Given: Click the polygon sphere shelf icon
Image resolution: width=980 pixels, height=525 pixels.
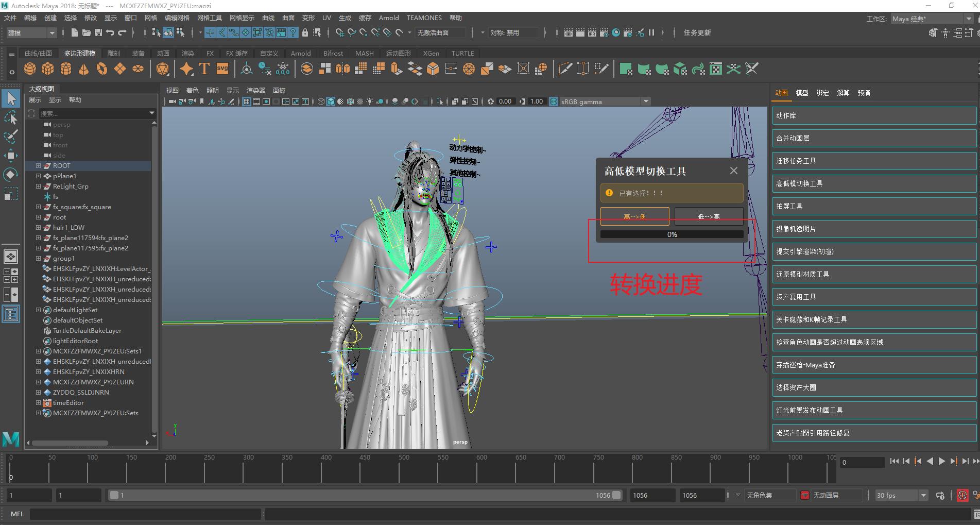Looking at the screenshot, I should (x=30, y=69).
